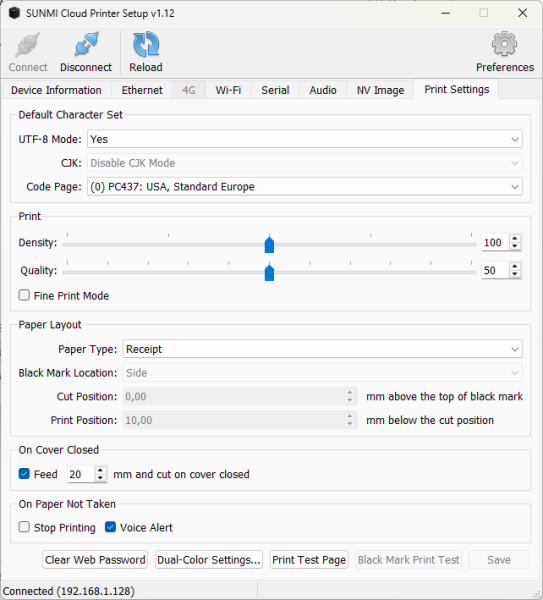The width and height of the screenshot is (543, 600).
Task: Select the Print Settings tab
Action: (457, 89)
